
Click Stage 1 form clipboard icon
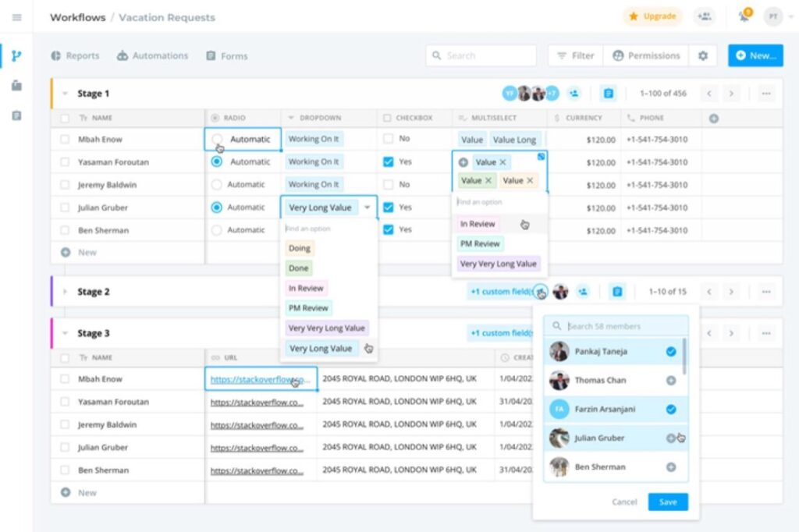point(609,94)
